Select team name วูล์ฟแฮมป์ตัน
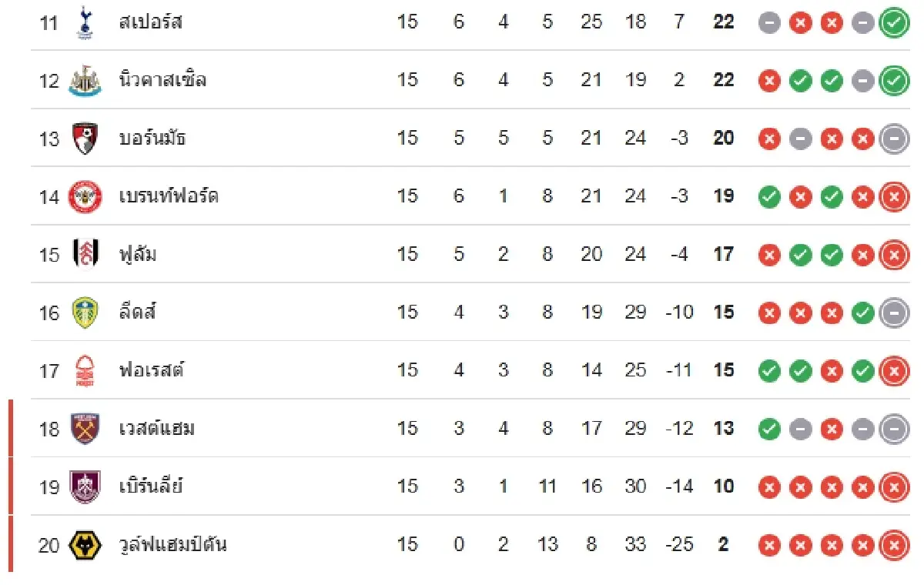 [x=173, y=545]
